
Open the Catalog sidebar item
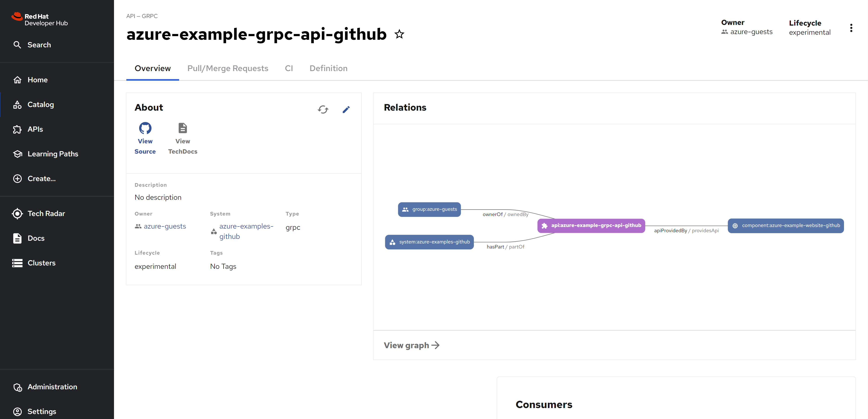[x=40, y=104]
